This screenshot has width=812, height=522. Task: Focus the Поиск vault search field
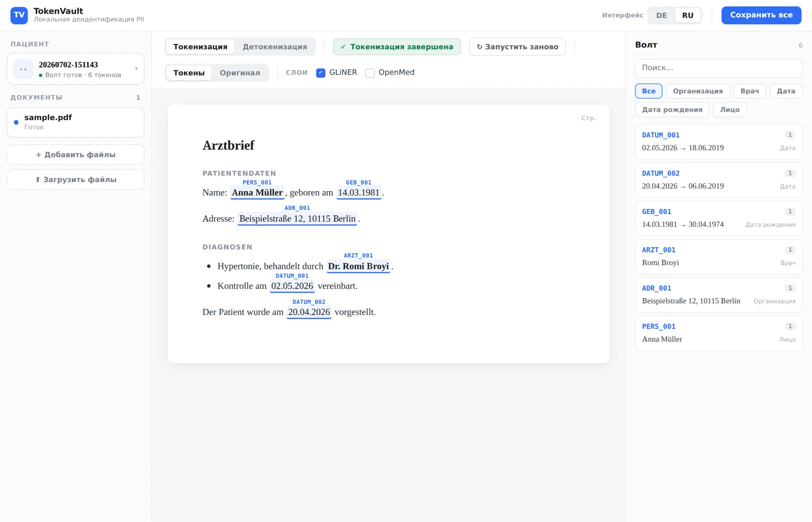tap(719, 67)
